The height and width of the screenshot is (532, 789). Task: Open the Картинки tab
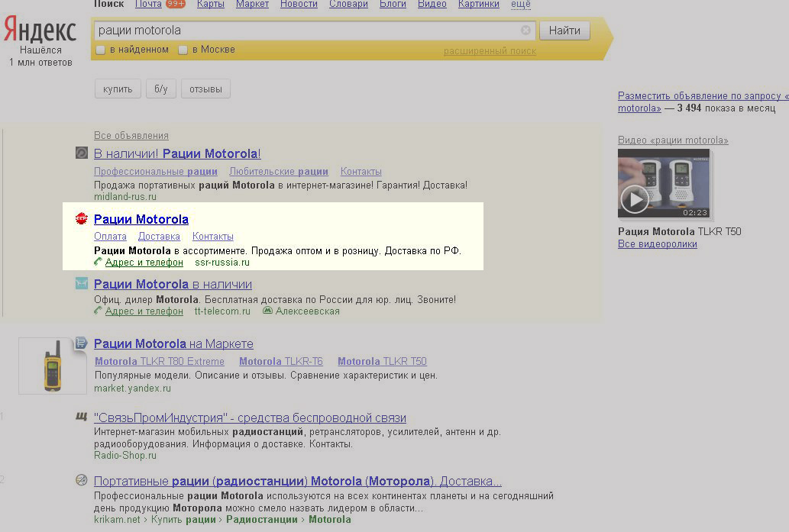479,4
